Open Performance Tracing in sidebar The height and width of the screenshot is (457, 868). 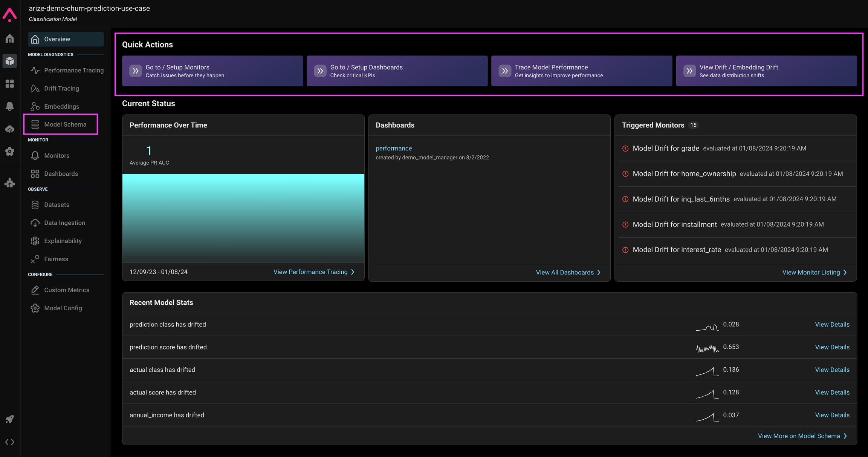pyautogui.click(x=73, y=71)
